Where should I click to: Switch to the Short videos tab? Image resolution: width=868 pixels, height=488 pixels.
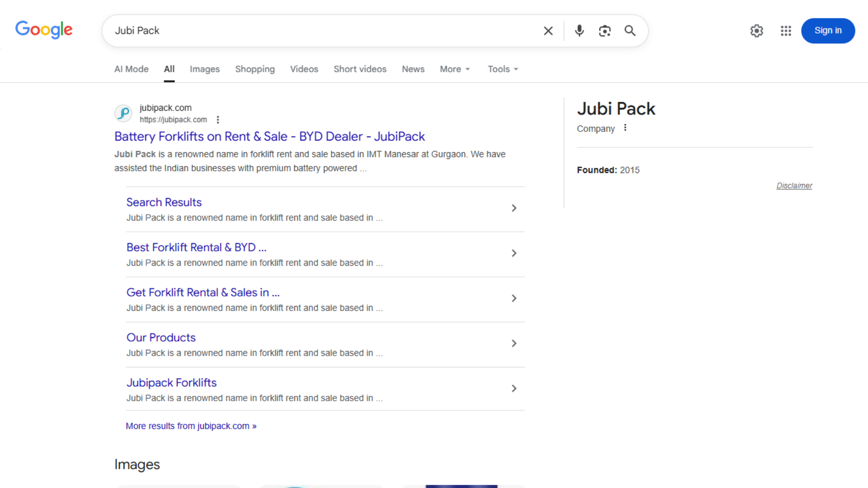[x=360, y=69]
